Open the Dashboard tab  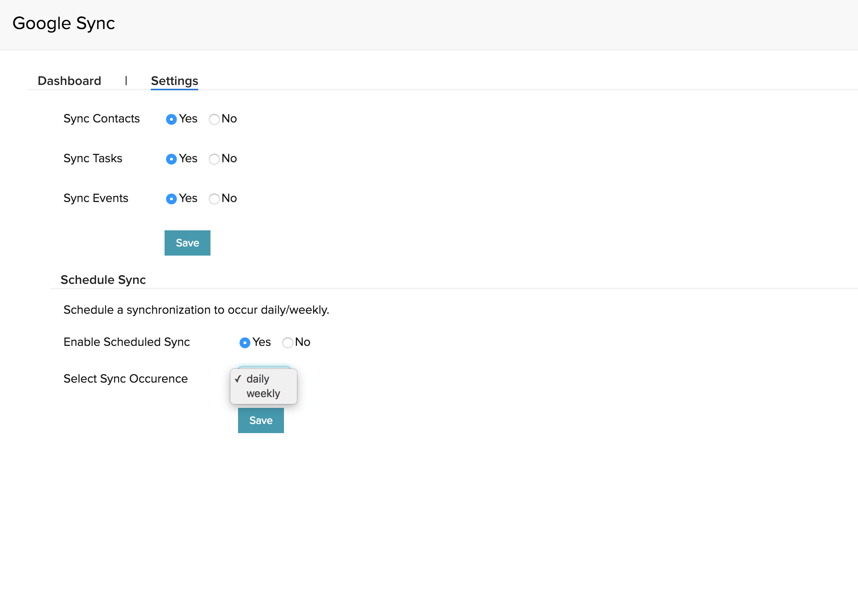tap(69, 81)
